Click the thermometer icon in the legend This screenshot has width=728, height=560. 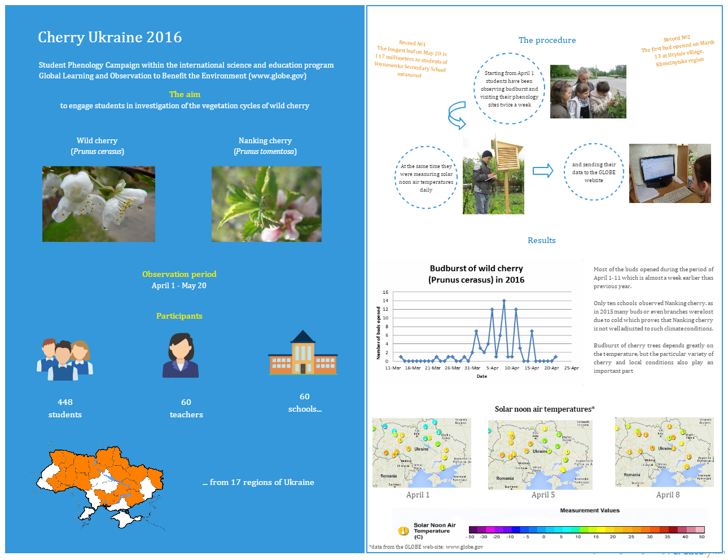(x=403, y=531)
